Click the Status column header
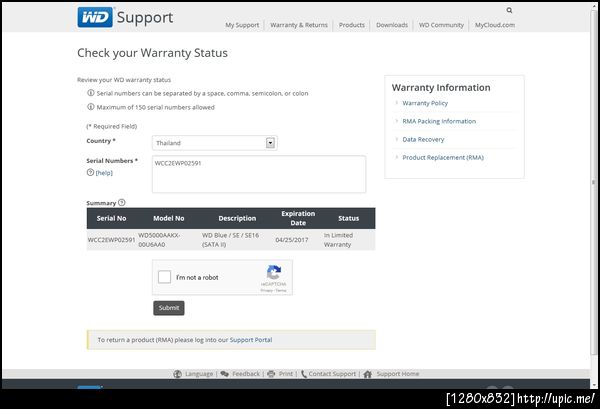This screenshot has height=409, width=600. tap(349, 218)
